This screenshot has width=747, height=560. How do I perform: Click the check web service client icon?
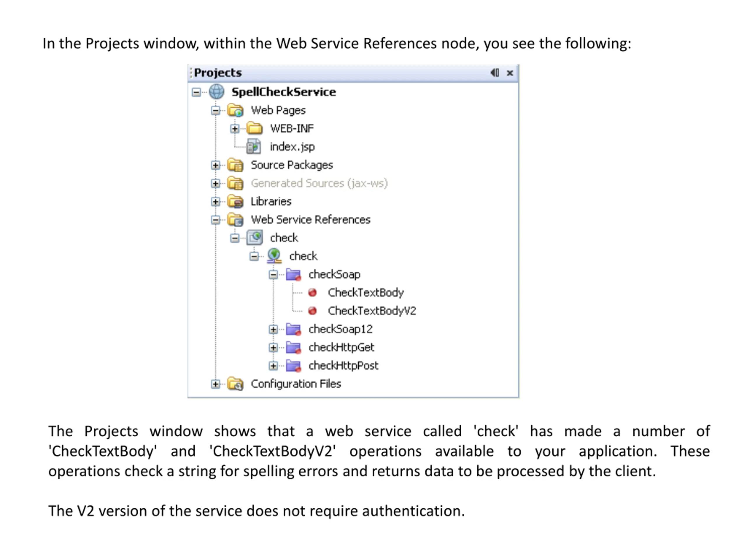(254, 238)
